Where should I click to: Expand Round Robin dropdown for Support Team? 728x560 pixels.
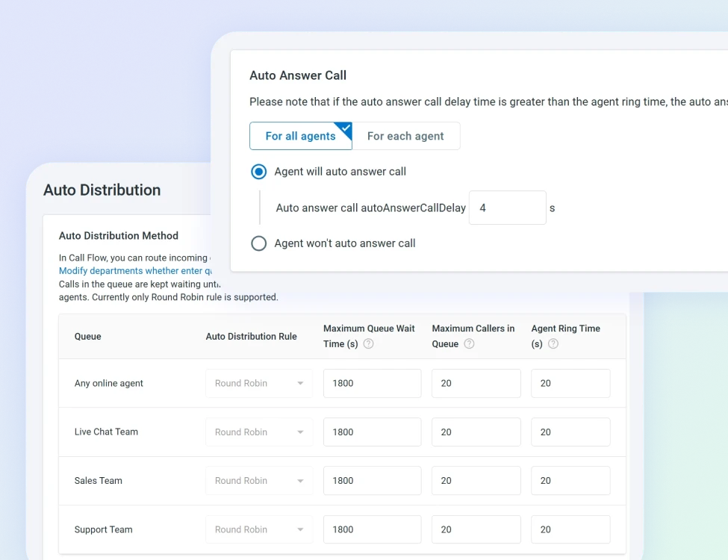[x=259, y=529]
